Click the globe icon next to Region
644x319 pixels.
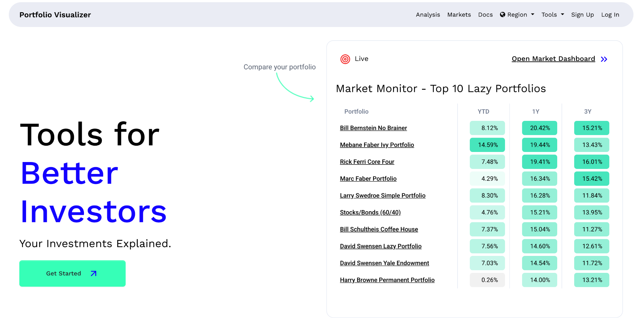502,15
